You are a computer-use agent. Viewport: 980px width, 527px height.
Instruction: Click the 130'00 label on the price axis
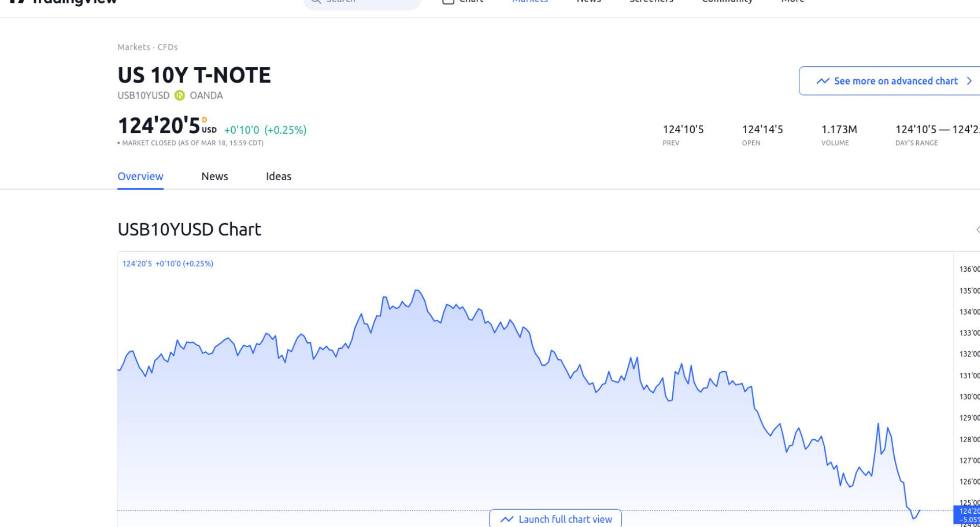point(969,397)
